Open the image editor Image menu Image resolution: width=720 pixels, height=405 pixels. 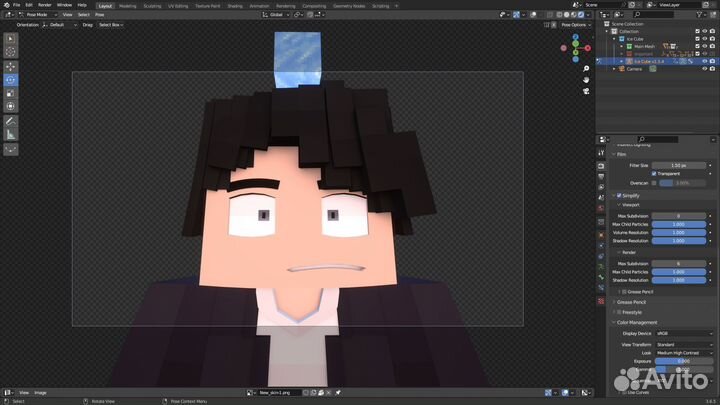(x=40, y=393)
